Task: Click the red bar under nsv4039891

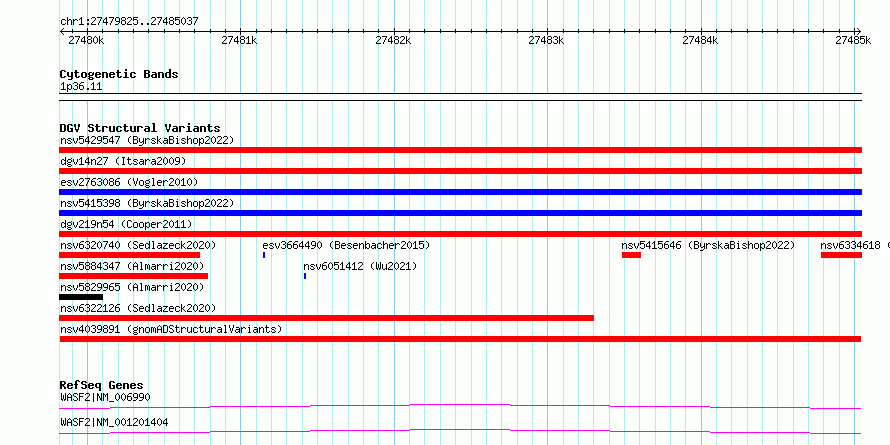Action: (x=460, y=339)
